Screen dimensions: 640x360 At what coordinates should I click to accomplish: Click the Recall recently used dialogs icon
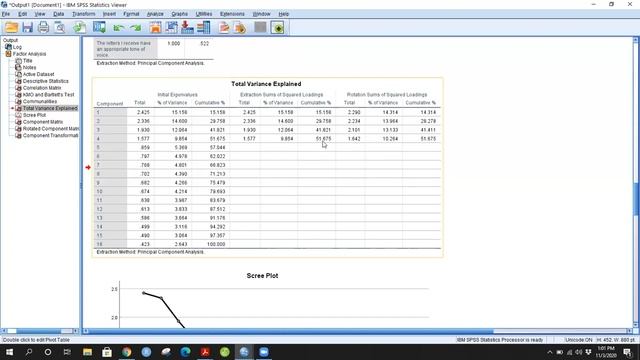pyautogui.click(x=99, y=27)
